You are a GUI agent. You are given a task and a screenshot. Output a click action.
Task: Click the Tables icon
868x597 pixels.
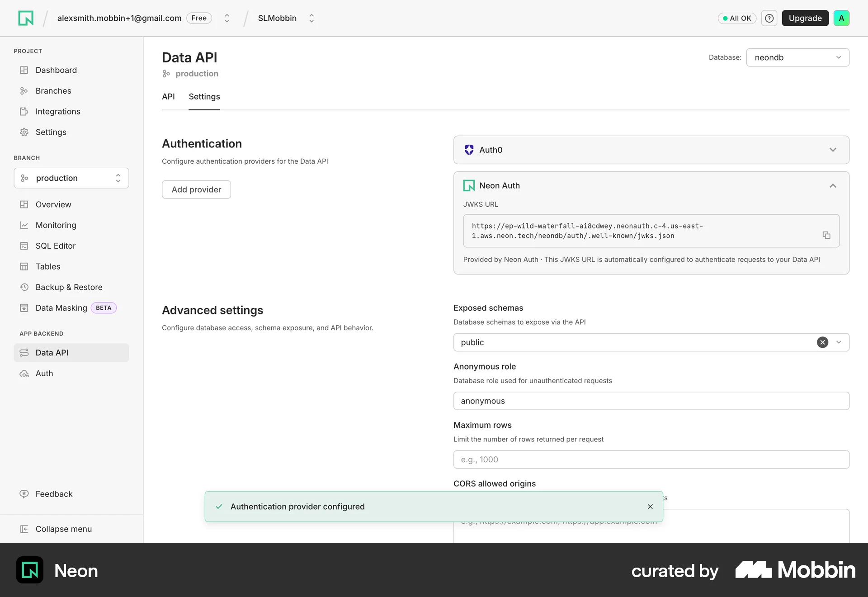pos(24,266)
